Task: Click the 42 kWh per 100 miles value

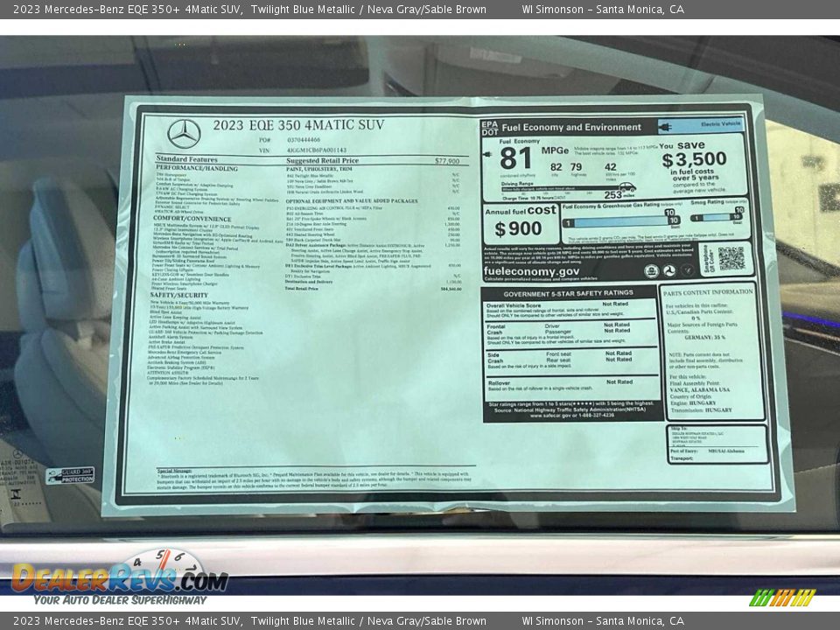Action: (x=610, y=167)
